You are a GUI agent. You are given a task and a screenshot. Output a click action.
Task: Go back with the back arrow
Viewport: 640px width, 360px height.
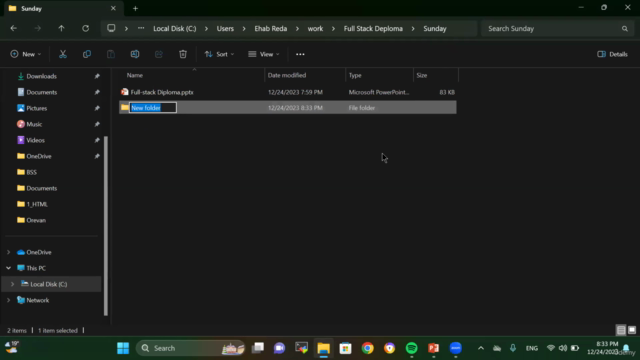13,28
